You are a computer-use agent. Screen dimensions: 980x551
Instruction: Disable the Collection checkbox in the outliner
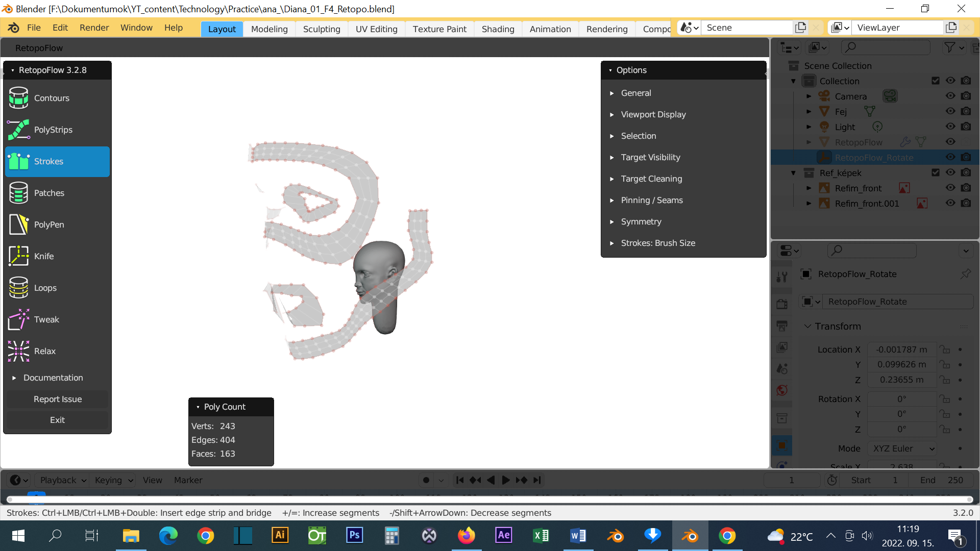point(936,81)
